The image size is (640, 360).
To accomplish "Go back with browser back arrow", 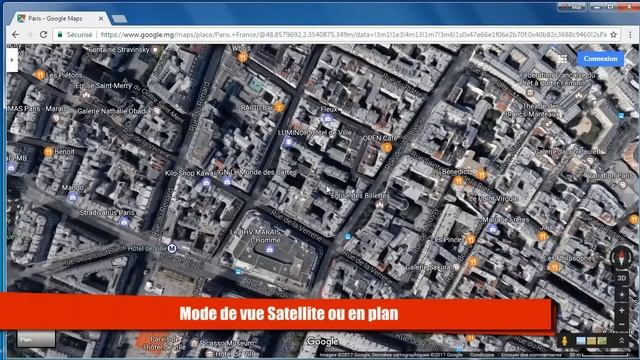I will click(x=15, y=35).
